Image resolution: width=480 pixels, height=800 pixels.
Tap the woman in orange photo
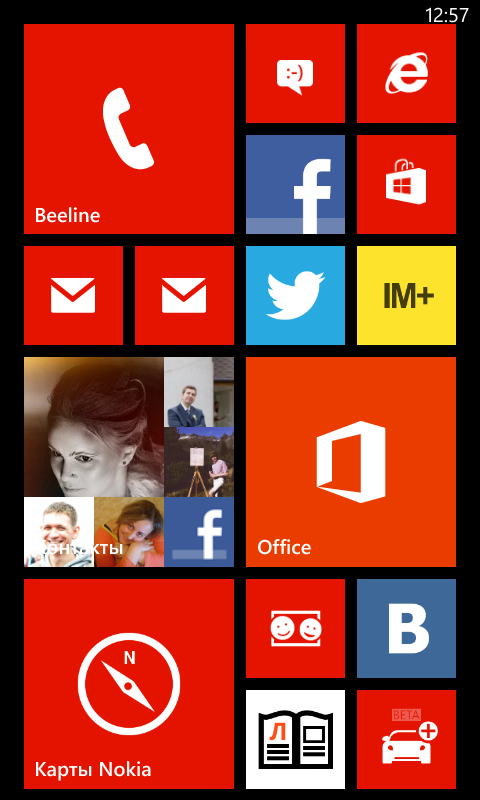pos(129,532)
